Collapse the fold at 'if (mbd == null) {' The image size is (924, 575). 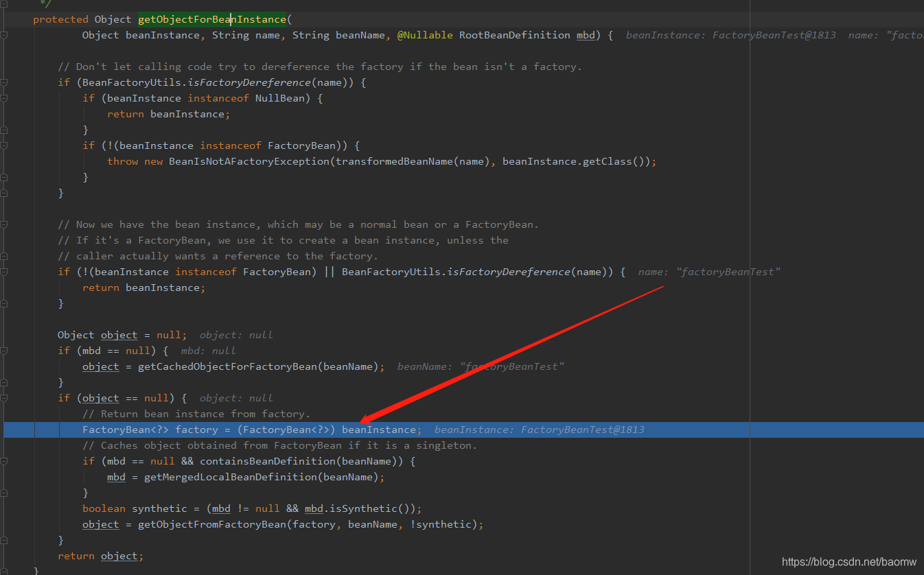tap(3, 351)
